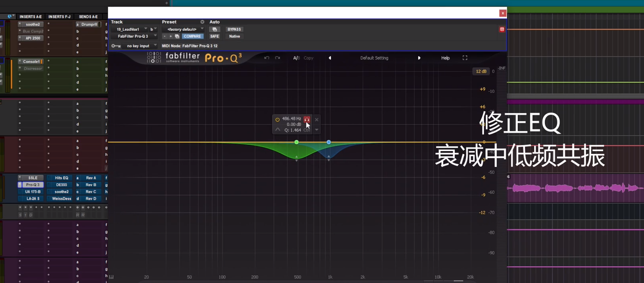Go to previous preset with left arrow
644x283 pixels.
pyautogui.click(x=330, y=58)
